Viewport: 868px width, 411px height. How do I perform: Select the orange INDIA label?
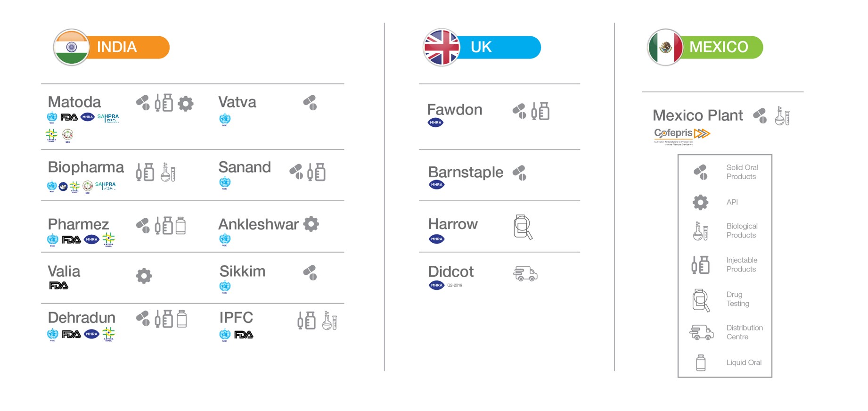coord(117,47)
